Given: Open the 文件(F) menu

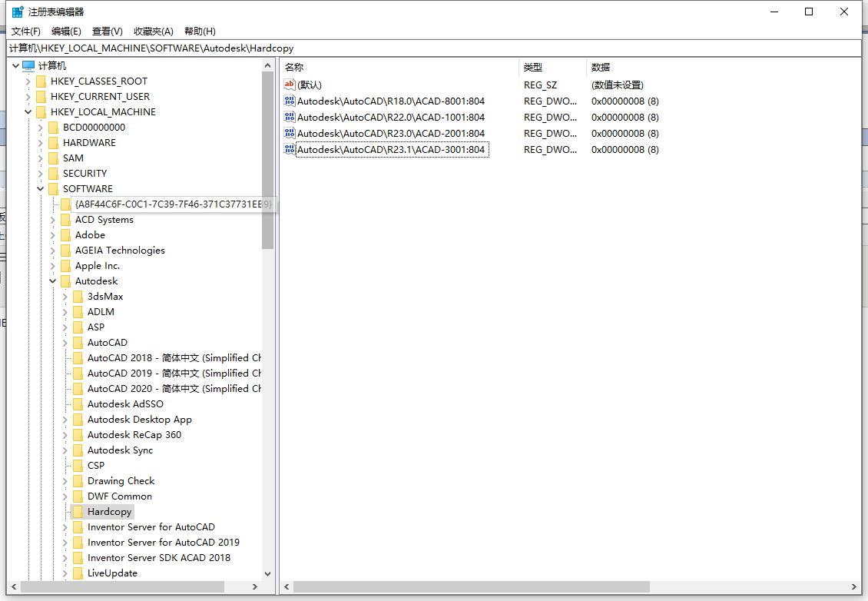Looking at the screenshot, I should (x=26, y=31).
